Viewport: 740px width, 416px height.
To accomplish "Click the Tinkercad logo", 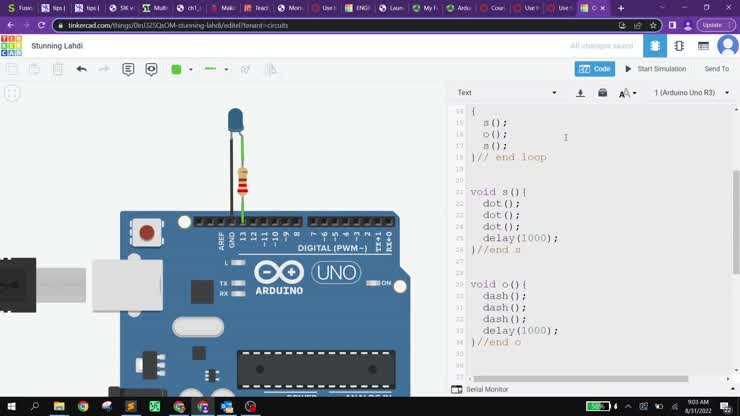I will (11, 45).
